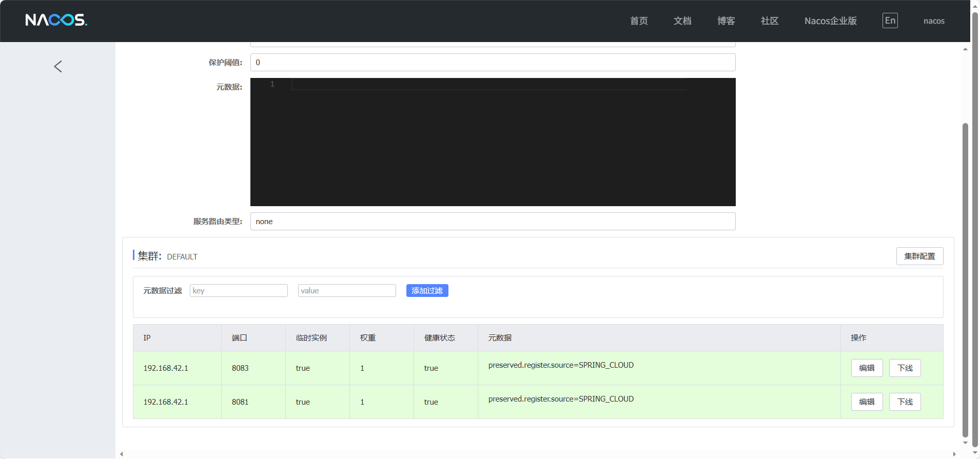Click inside the 元数据 code editor
This screenshot has width=980, height=459.
[x=493, y=142]
